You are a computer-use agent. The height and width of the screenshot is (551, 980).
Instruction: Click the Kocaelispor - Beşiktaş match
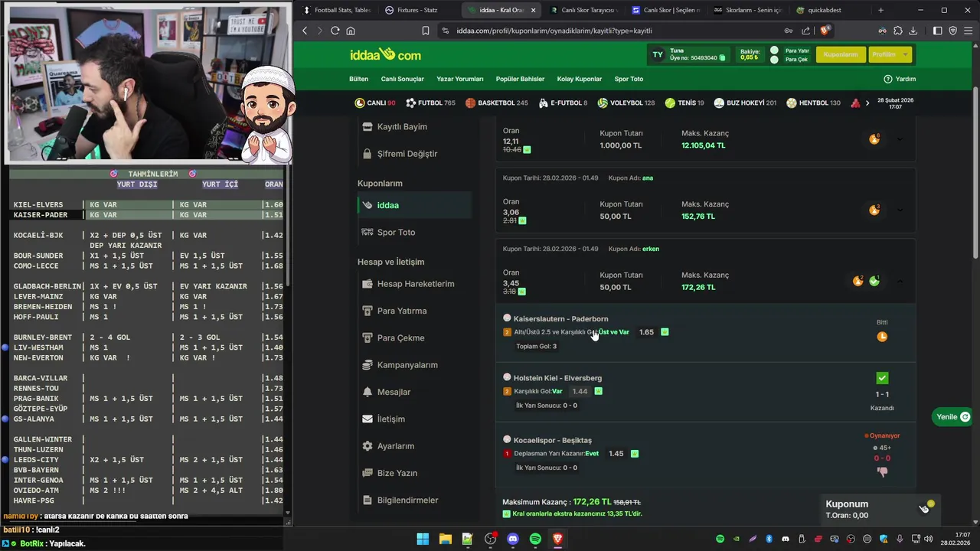[553, 440]
